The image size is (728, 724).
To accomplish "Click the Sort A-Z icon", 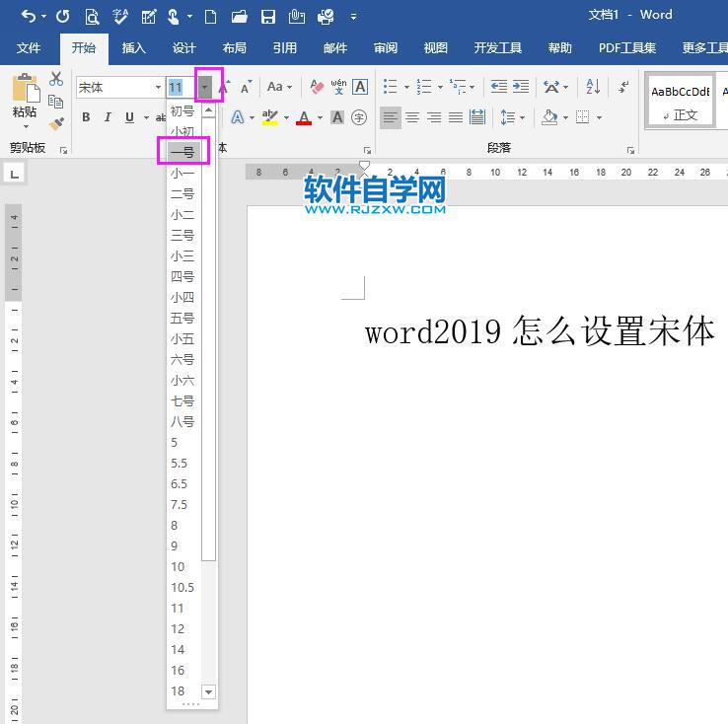I will (593, 87).
